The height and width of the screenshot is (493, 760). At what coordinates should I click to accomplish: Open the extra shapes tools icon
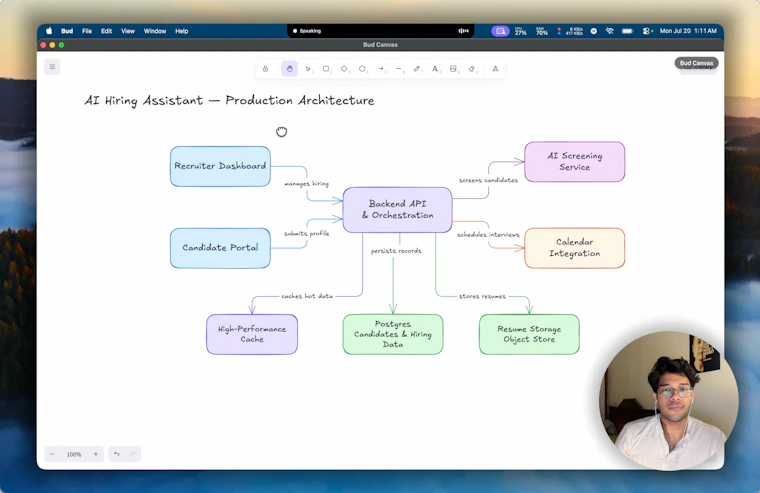click(x=495, y=69)
